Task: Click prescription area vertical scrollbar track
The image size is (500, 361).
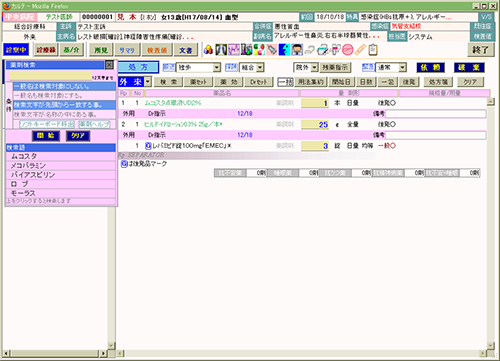Action: pos(490,223)
